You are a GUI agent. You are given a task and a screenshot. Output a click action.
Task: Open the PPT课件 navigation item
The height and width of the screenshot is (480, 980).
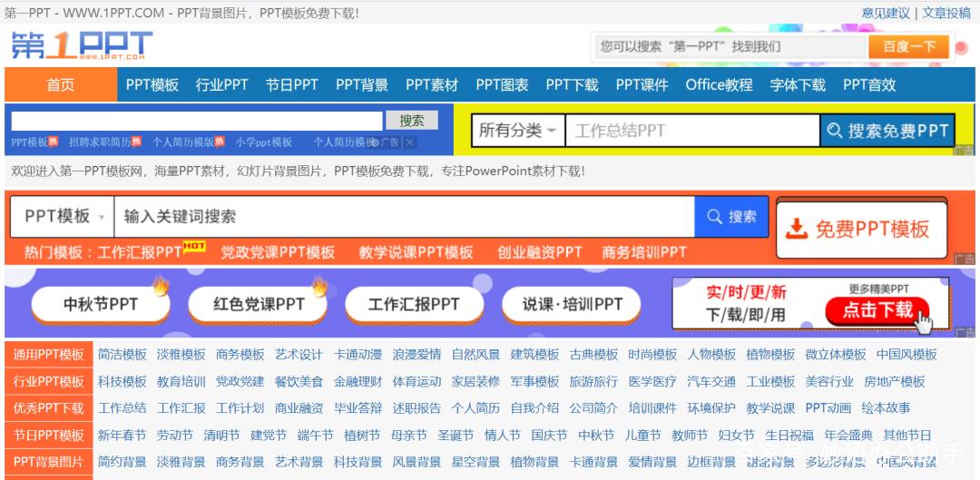click(642, 85)
